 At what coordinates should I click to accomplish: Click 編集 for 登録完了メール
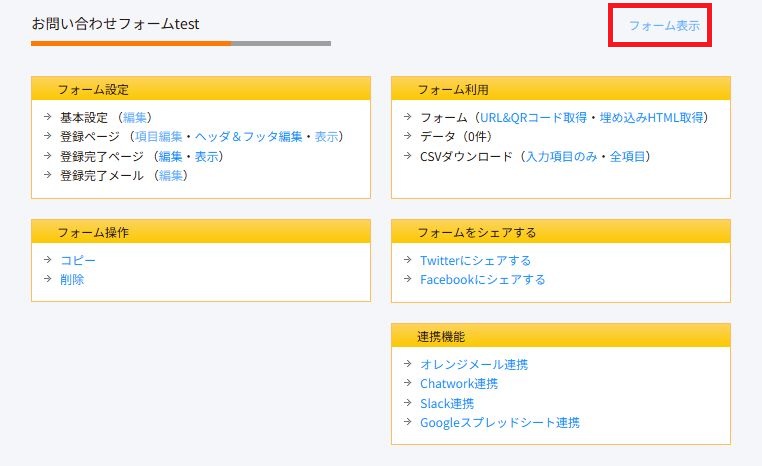(171, 175)
